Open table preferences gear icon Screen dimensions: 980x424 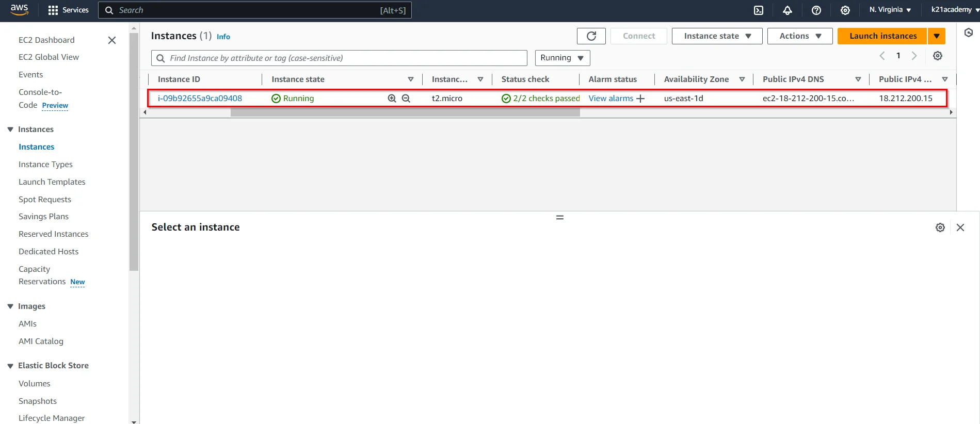pos(937,56)
